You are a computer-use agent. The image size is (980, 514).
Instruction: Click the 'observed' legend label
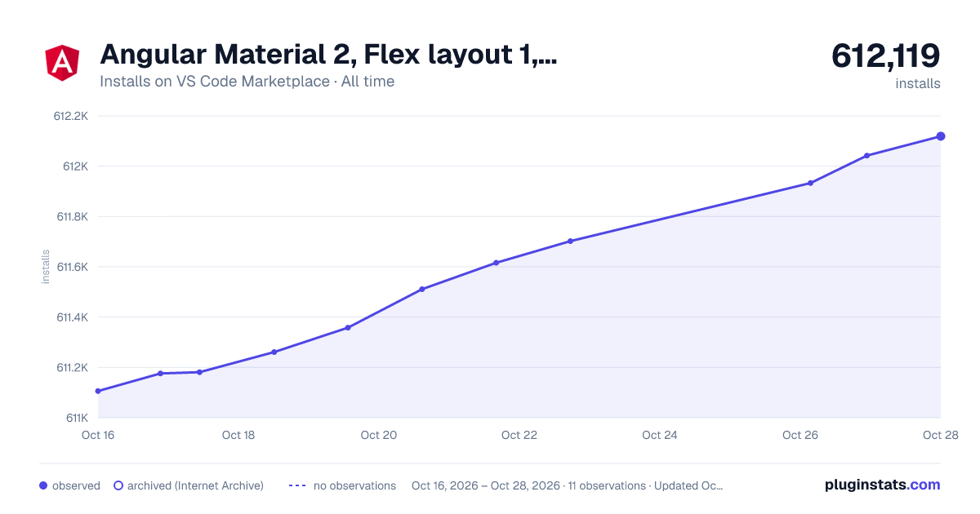pyautogui.click(x=76, y=485)
